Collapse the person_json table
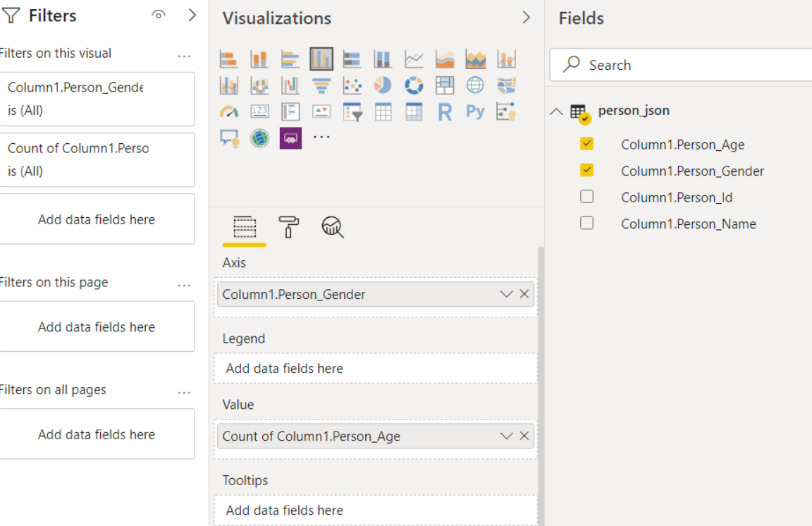 tap(556, 111)
